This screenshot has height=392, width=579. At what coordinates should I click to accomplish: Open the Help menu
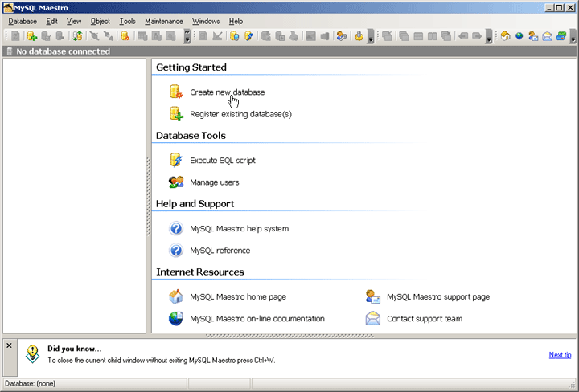click(x=236, y=22)
